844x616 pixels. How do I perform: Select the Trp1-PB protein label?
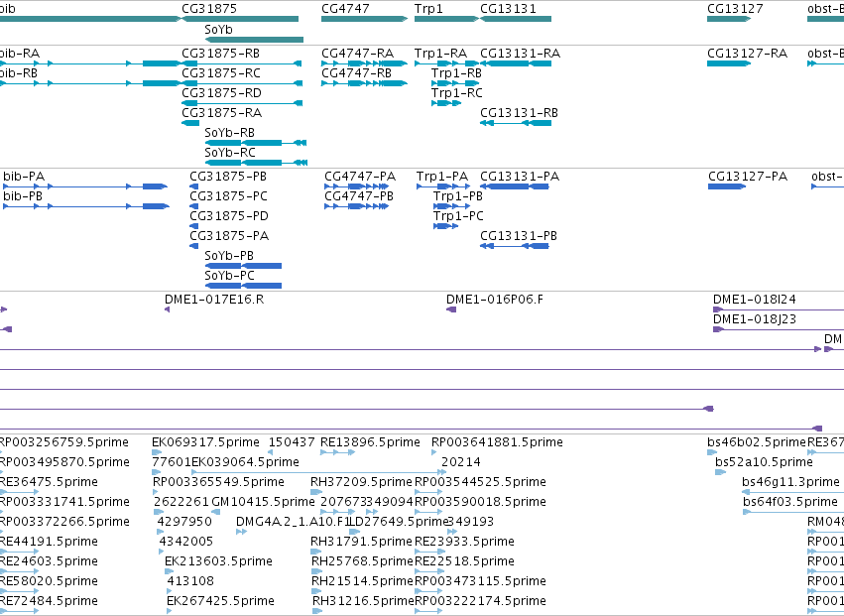458,196
